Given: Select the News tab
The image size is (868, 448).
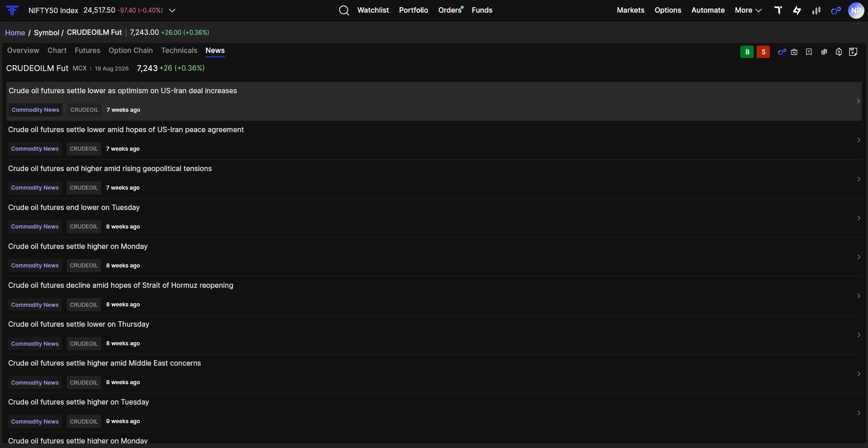Looking at the screenshot, I should pyautogui.click(x=215, y=51).
